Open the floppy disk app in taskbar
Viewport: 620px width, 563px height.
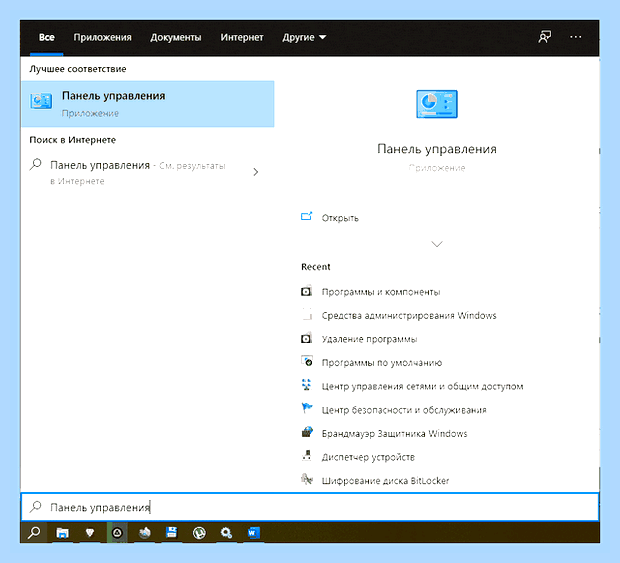click(171, 533)
